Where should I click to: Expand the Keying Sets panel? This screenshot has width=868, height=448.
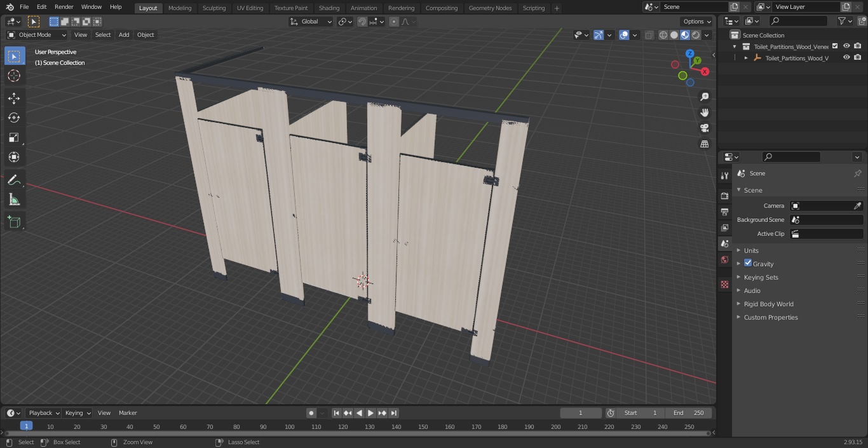[x=761, y=277]
